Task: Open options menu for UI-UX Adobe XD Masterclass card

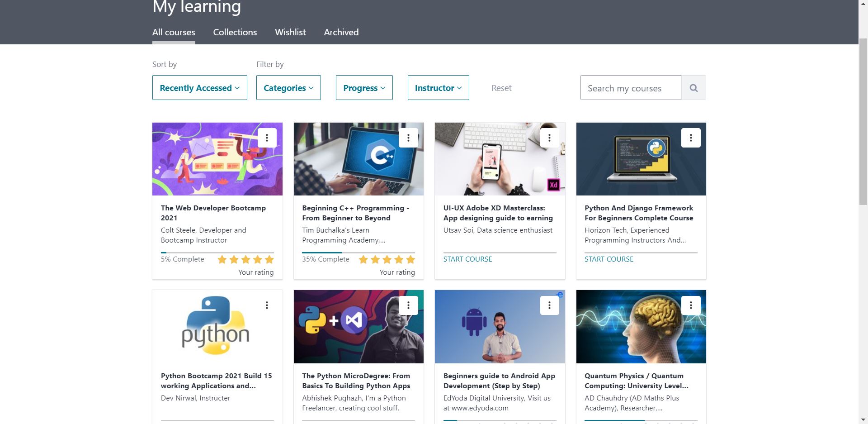Action: (550, 138)
